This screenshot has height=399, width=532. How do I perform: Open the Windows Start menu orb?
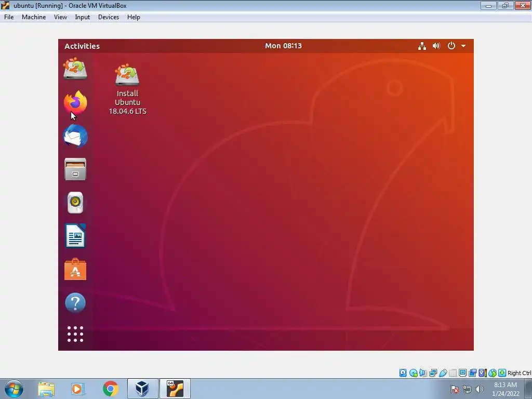[x=14, y=389]
